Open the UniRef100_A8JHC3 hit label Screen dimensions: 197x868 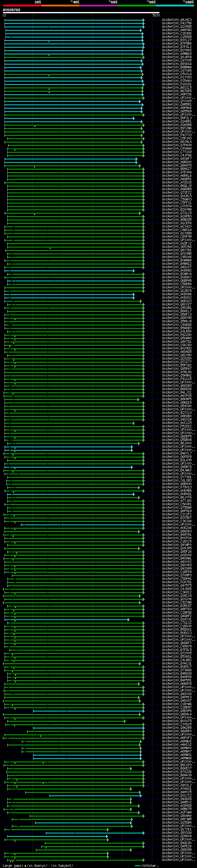tap(176, 20)
